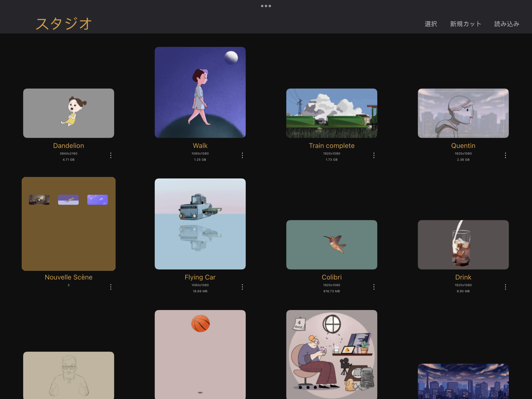Open the sketched man with glasses thumbnail
The height and width of the screenshot is (399, 532).
pos(69,375)
